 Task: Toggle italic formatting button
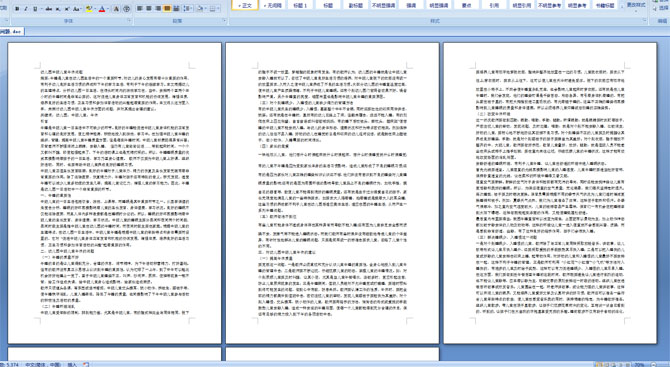(x=26, y=9)
